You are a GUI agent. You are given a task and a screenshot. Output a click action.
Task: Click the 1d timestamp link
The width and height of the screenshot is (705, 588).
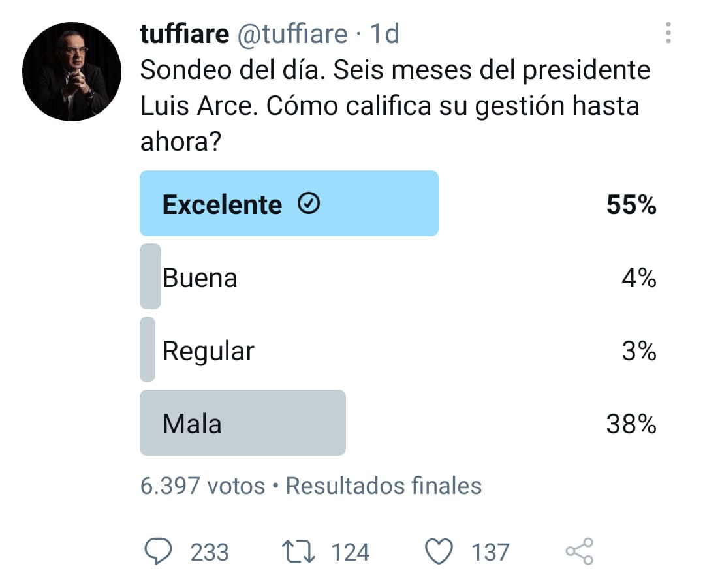click(385, 34)
